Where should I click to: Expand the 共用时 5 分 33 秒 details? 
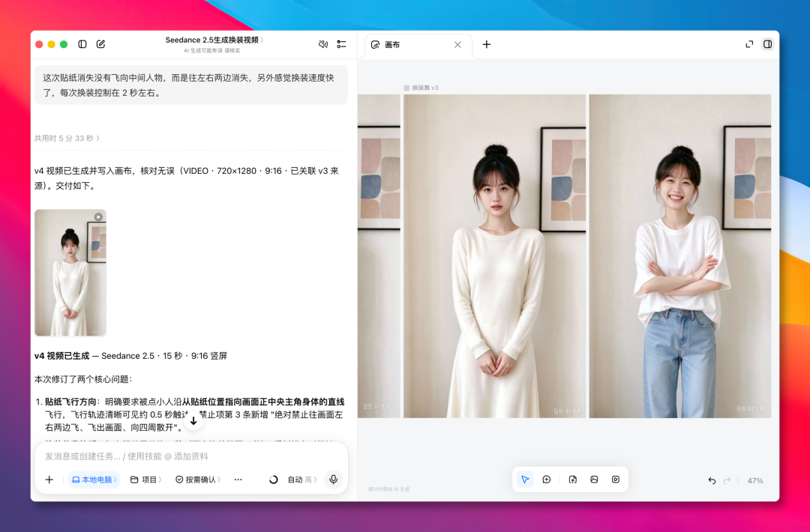tap(67, 139)
